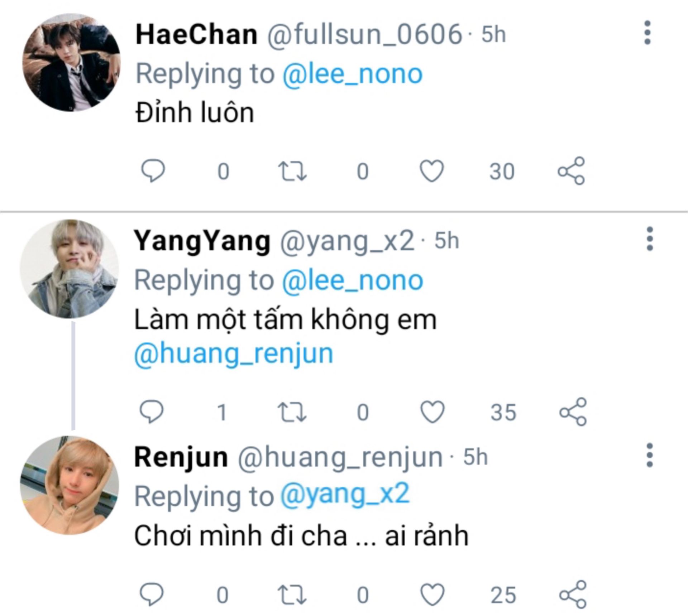Image resolution: width=688 pixels, height=616 pixels.
Task: Share YangYang's tweet
Action: [573, 412]
